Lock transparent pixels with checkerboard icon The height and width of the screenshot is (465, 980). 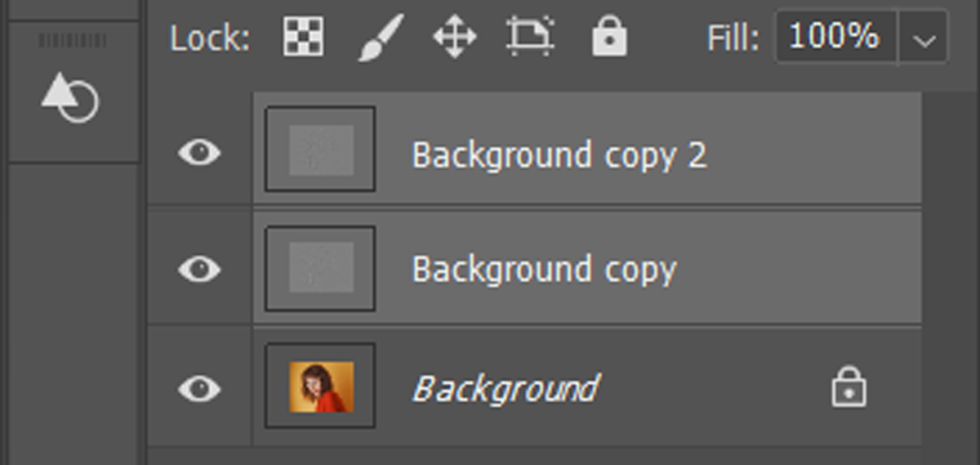click(x=304, y=37)
